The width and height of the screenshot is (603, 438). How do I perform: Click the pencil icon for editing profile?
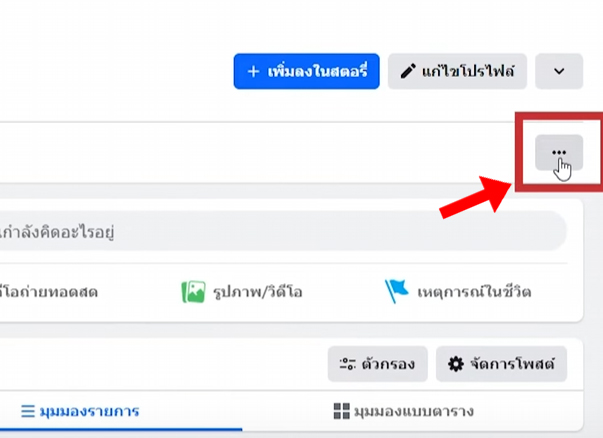point(407,72)
